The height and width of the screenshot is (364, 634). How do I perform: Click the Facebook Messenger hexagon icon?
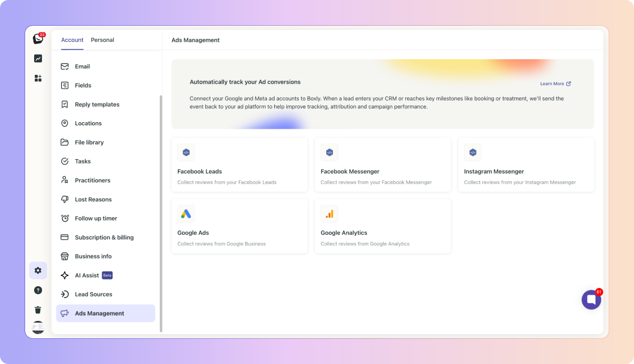329,153
